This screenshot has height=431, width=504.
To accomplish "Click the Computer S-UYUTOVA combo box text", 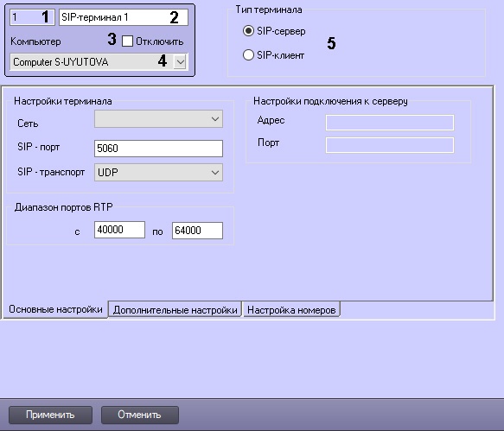I will (61, 62).
